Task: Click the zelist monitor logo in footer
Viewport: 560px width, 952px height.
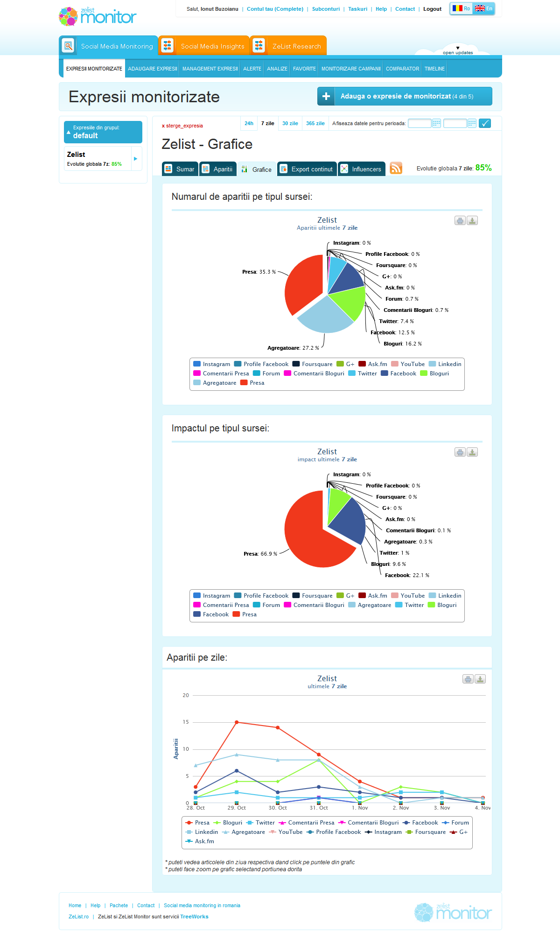Action: coord(453,912)
